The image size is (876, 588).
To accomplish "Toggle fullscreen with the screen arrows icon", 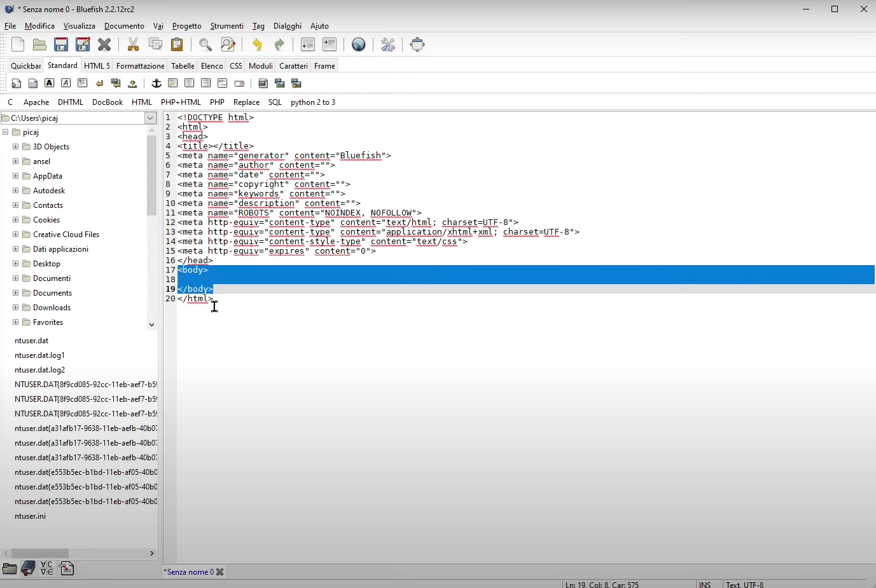I will [x=417, y=44].
